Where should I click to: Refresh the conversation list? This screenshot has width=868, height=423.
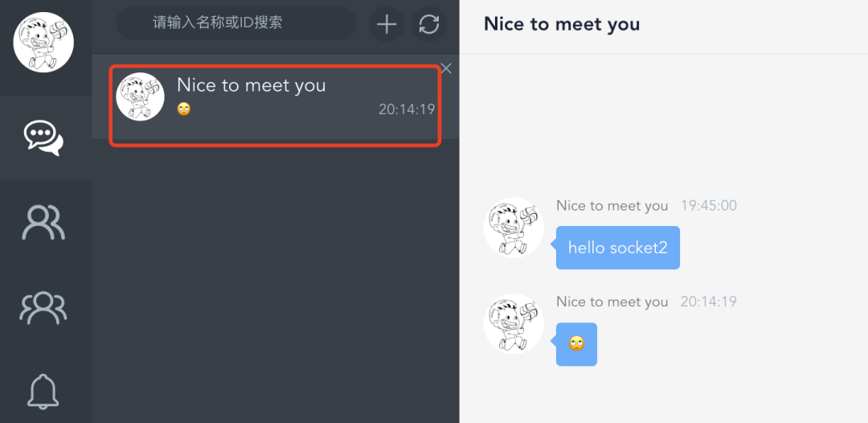click(x=429, y=24)
